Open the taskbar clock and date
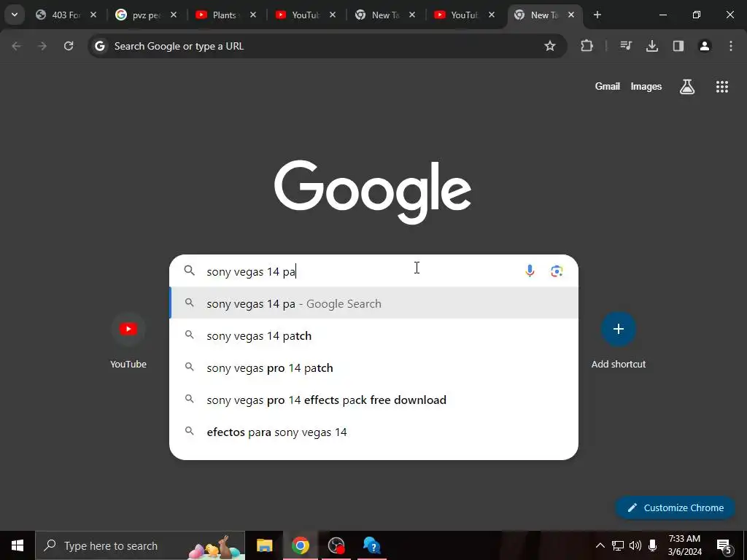The height and width of the screenshot is (560, 747). point(684,545)
